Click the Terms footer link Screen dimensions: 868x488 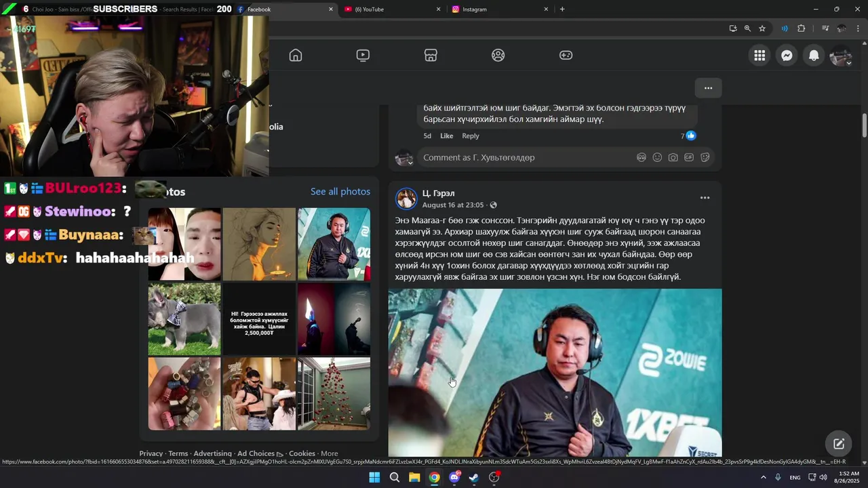pos(178,453)
